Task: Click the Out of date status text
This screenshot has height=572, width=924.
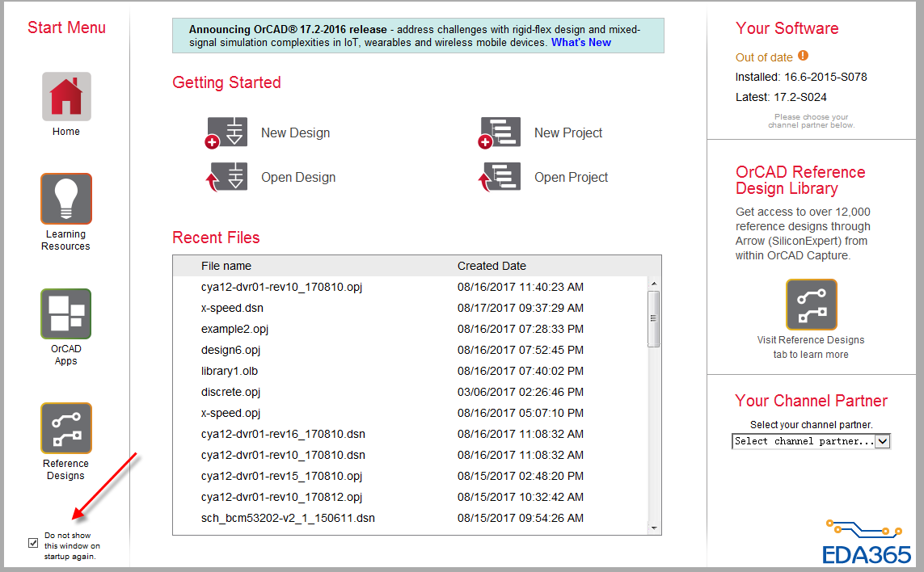Action: pyautogui.click(x=764, y=57)
